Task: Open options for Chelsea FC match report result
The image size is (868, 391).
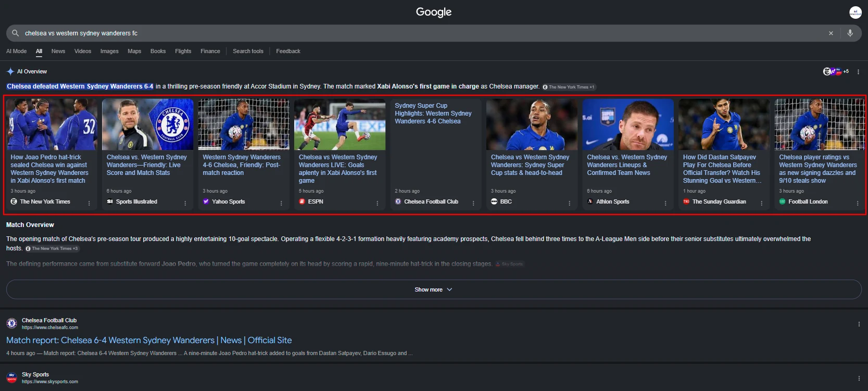Action: [x=859, y=324]
